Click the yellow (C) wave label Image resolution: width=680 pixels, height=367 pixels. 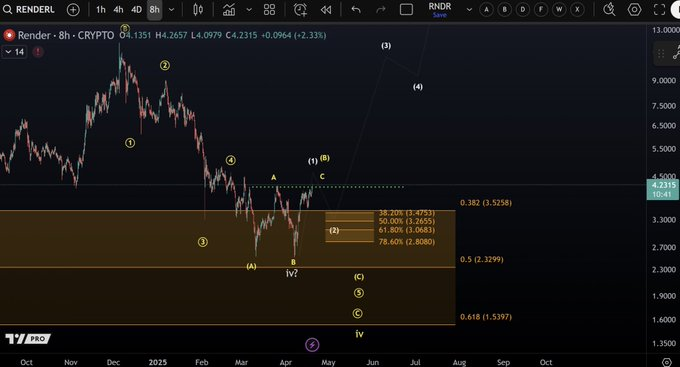(x=359, y=277)
